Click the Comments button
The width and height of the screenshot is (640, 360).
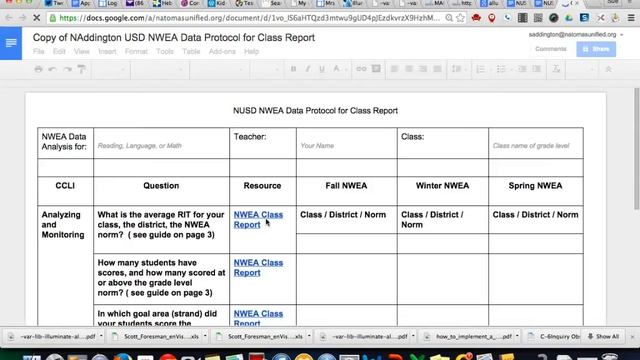551,49
